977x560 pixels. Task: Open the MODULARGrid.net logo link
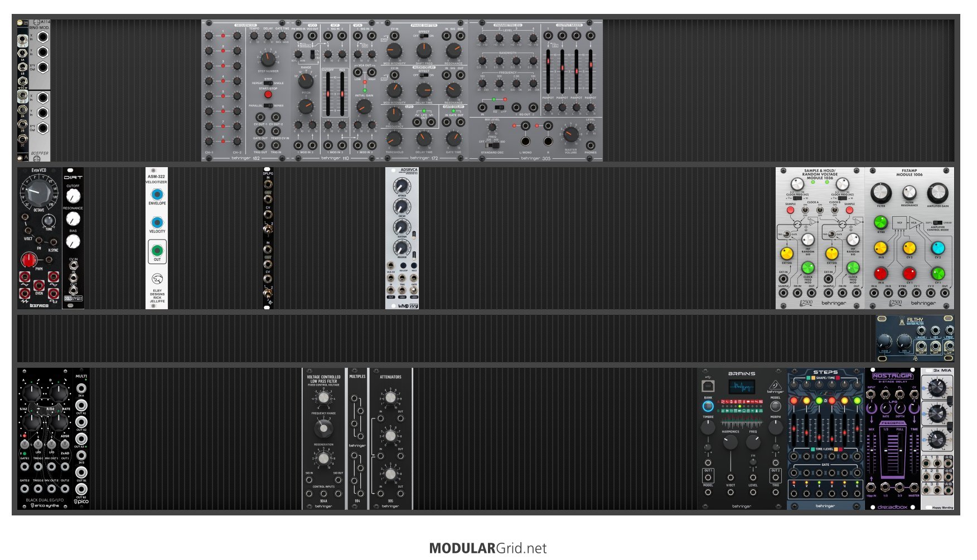(488, 548)
